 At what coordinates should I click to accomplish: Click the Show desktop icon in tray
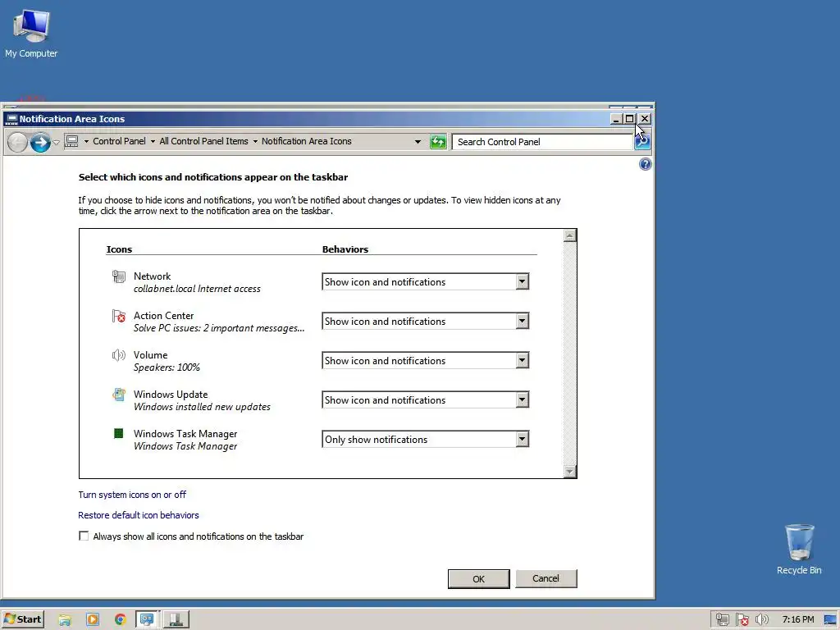click(830, 620)
